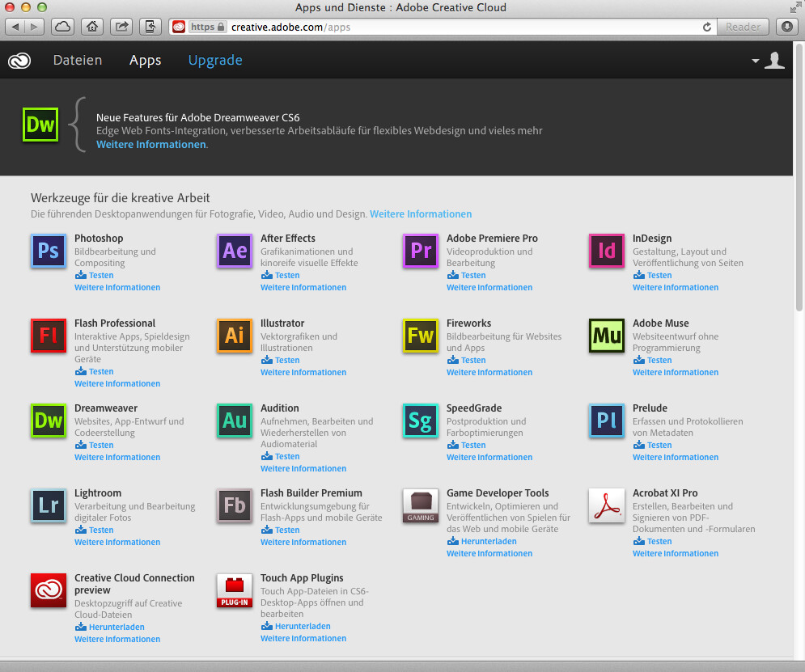Open the After Effects icon
This screenshot has width=805, height=672.
234,251
